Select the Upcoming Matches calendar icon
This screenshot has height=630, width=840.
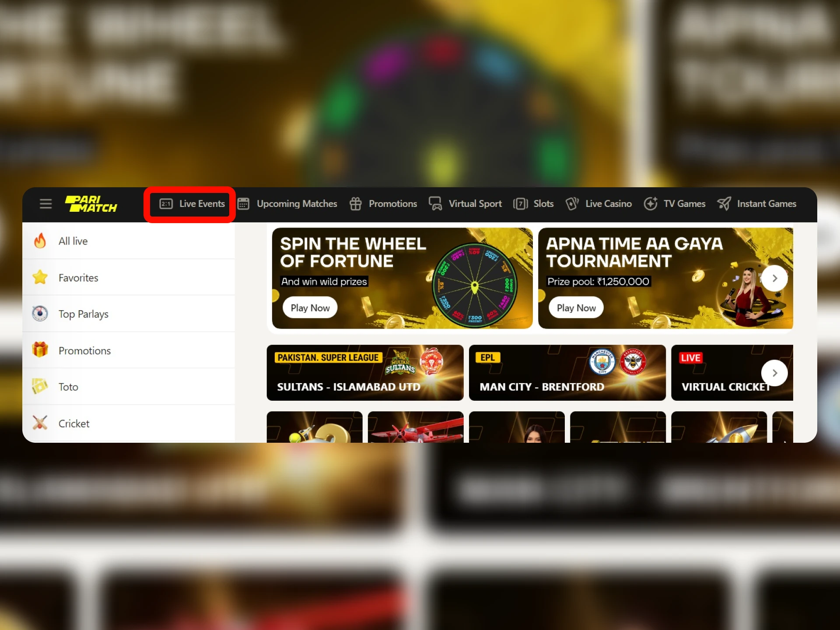pos(245,203)
